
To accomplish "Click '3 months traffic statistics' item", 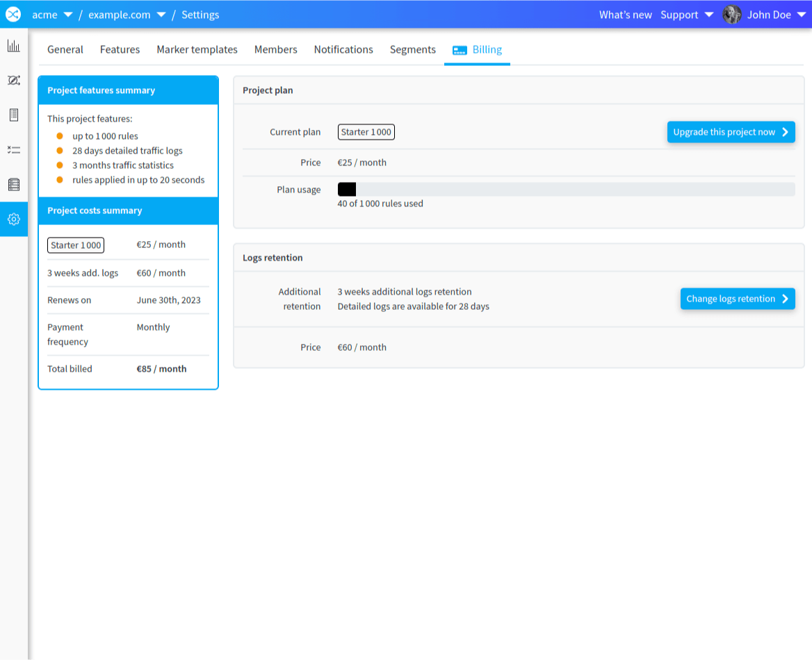I will tap(123, 165).
